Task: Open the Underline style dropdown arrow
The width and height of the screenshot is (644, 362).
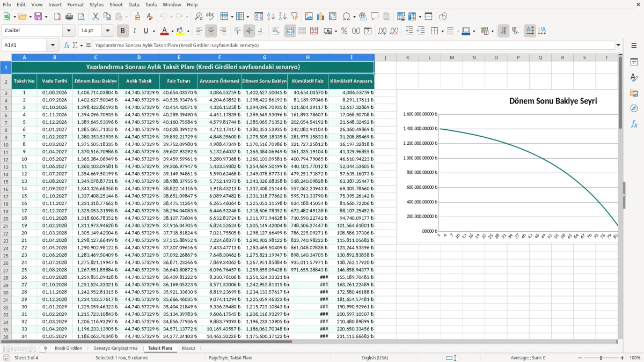Action: click(153, 31)
